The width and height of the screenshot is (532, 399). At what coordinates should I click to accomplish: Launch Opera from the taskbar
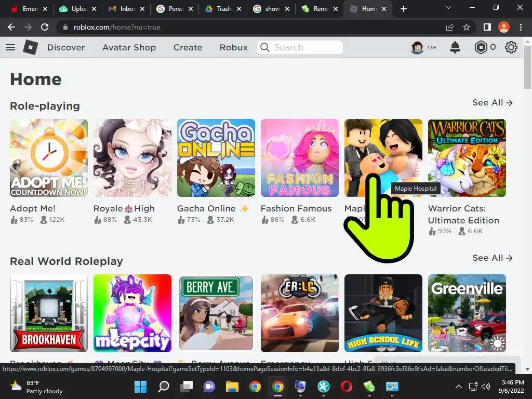click(346, 387)
